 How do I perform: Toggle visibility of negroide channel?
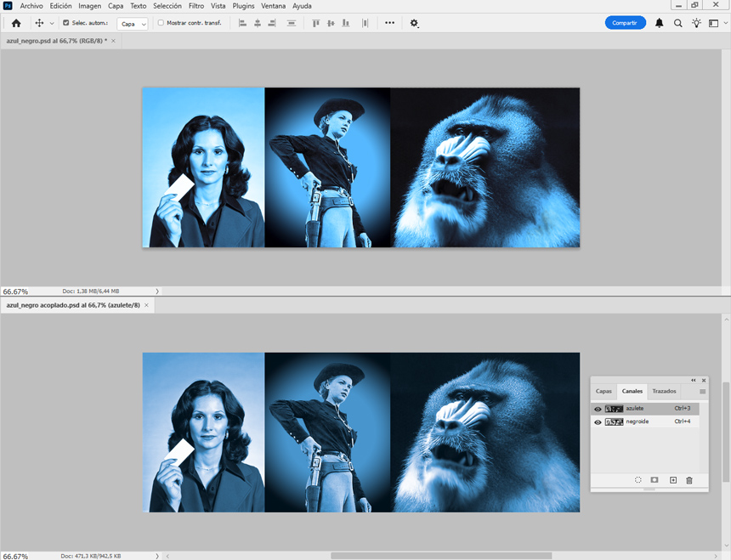tap(598, 421)
